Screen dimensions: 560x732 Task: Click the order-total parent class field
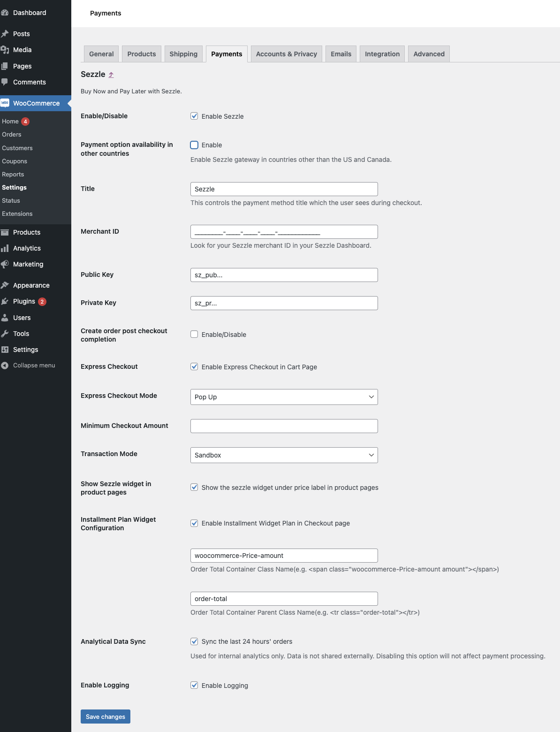pyautogui.click(x=284, y=599)
